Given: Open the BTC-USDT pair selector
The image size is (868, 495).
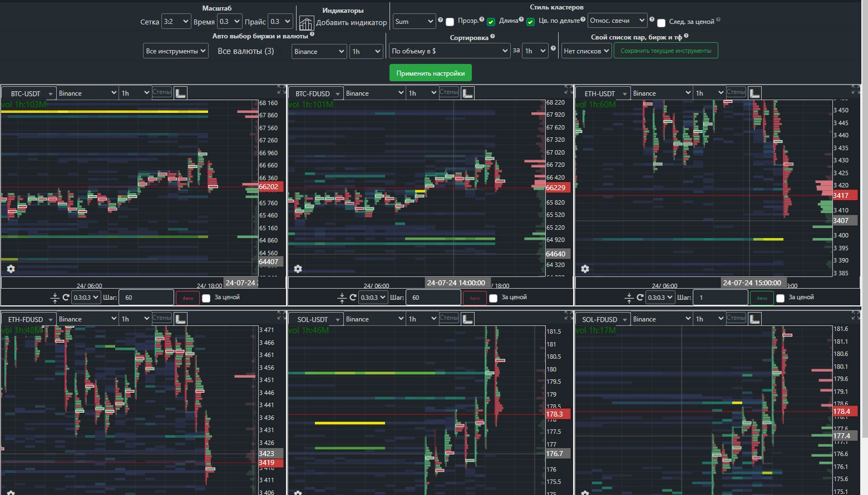Looking at the screenshot, I should tap(29, 93).
